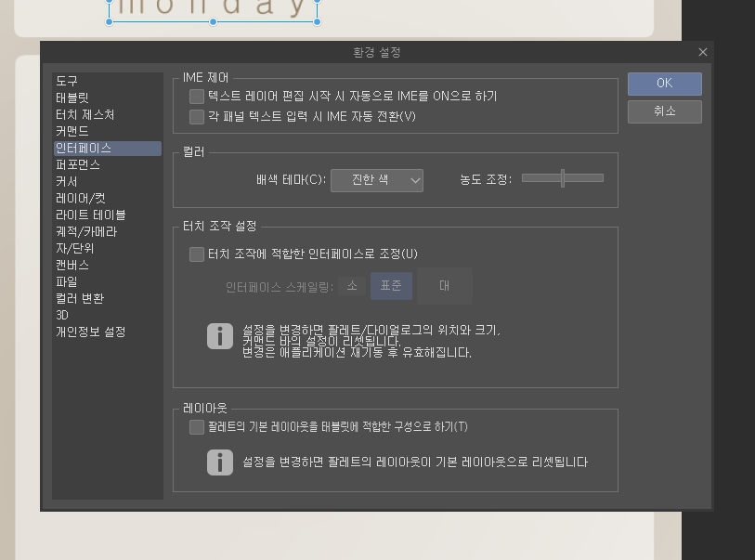755x560 pixels.
Task: Confirm settings with OK button
Action: coord(665,84)
